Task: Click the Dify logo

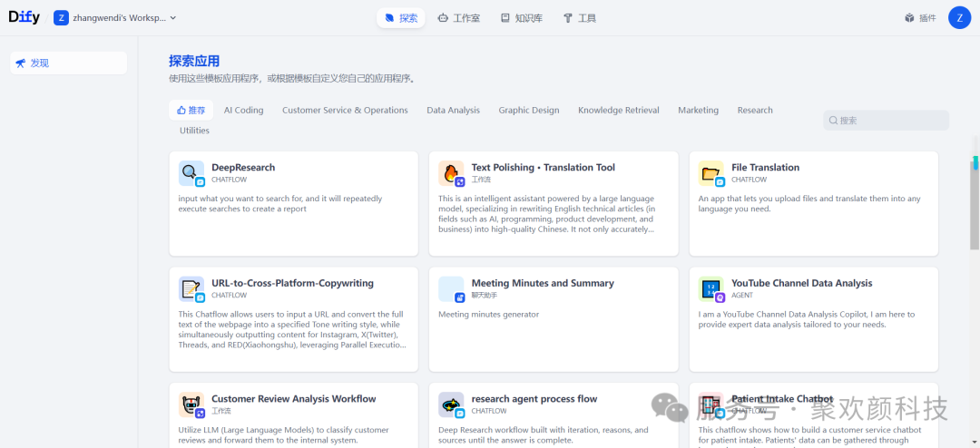Action: pos(24,17)
